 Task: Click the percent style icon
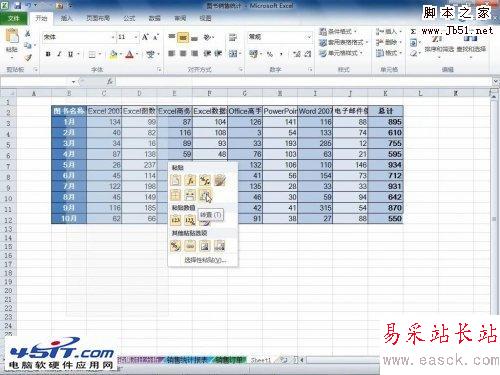click(x=270, y=54)
